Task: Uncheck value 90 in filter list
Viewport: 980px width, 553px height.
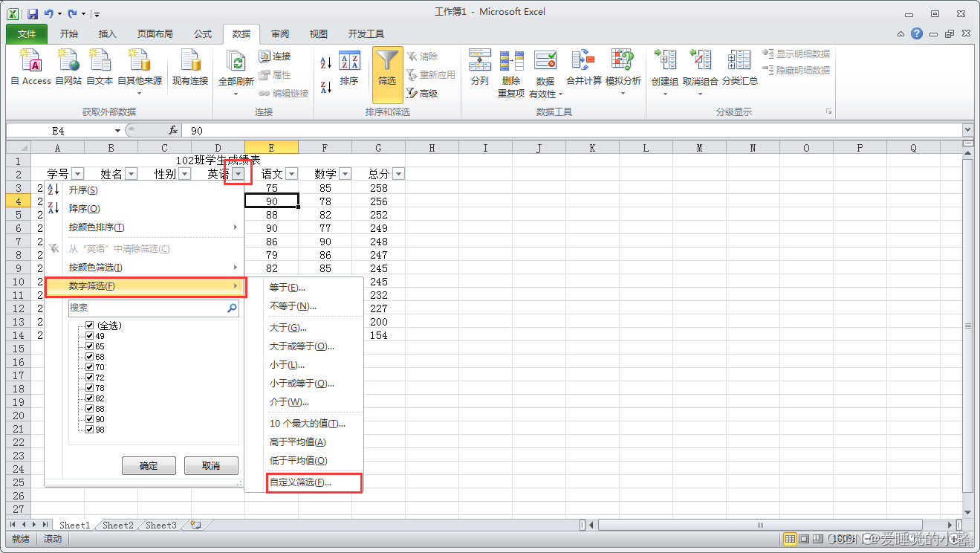Action: [90, 419]
